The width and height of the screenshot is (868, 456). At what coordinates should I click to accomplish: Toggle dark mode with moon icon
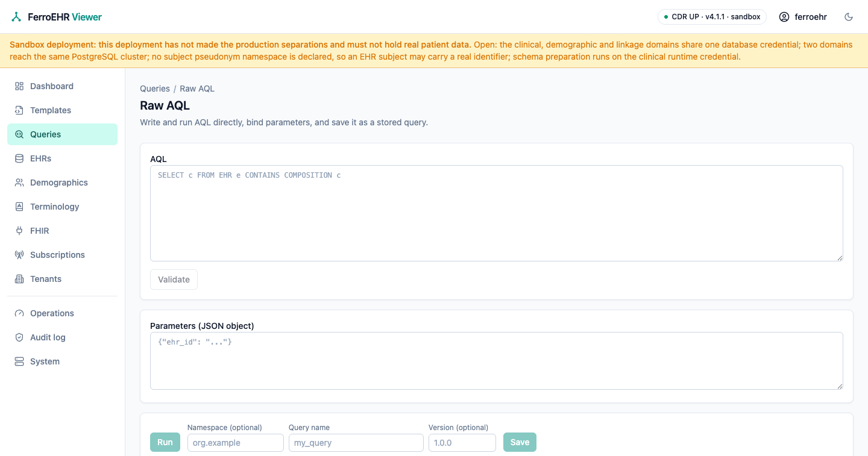click(849, 17)
